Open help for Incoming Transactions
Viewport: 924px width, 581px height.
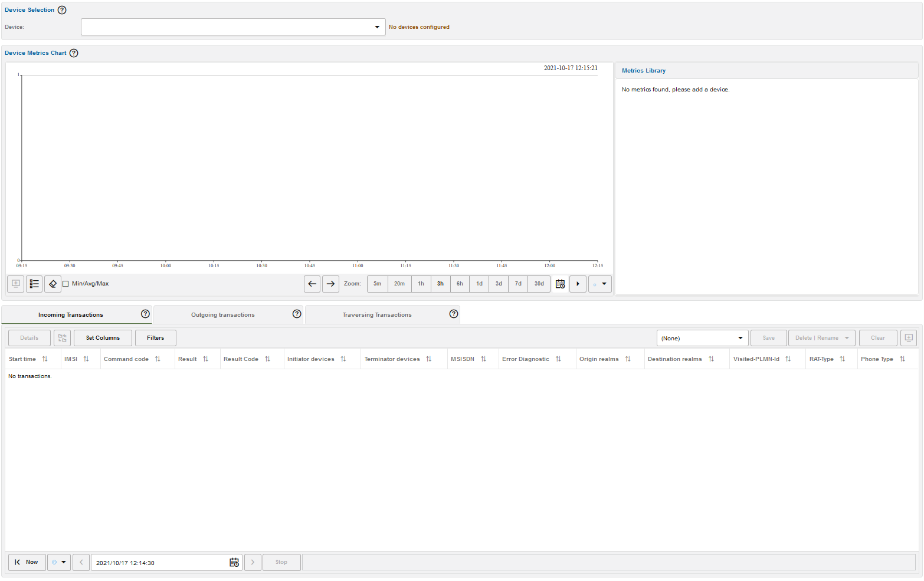click(x=145, y=314)
